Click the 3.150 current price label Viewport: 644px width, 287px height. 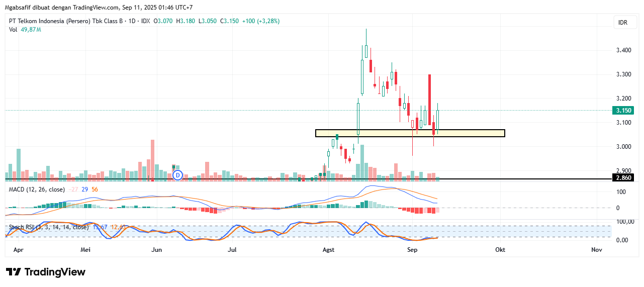623,111
